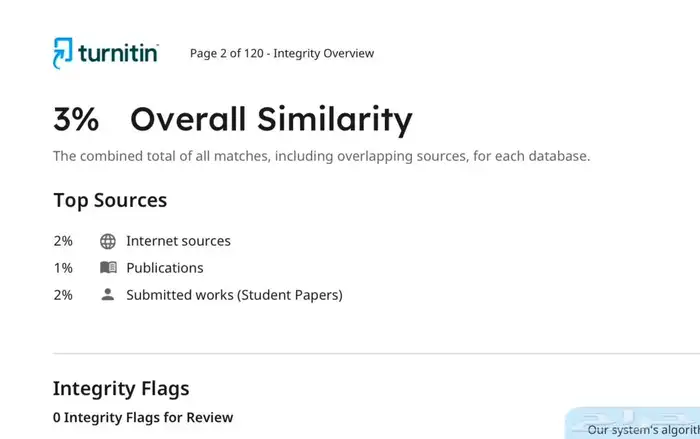Click the 'Our system's algorith' text fragment

pyautogui.click(x=643, y=430)
